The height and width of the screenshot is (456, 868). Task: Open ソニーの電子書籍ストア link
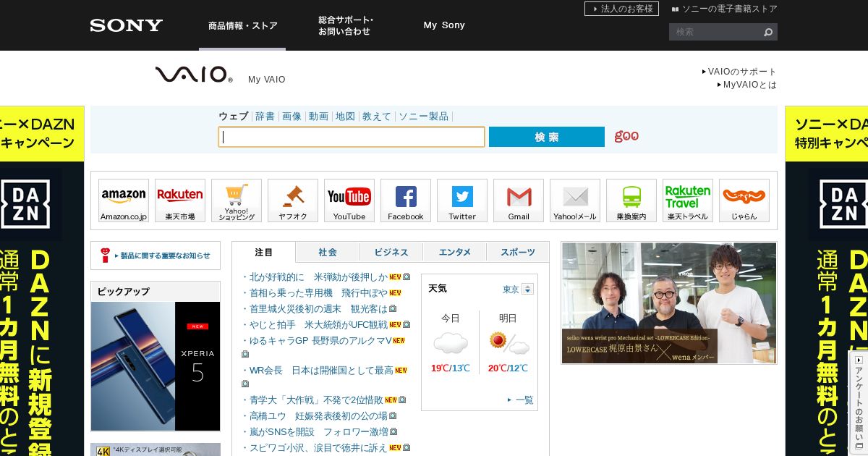[x=725, y=9]
